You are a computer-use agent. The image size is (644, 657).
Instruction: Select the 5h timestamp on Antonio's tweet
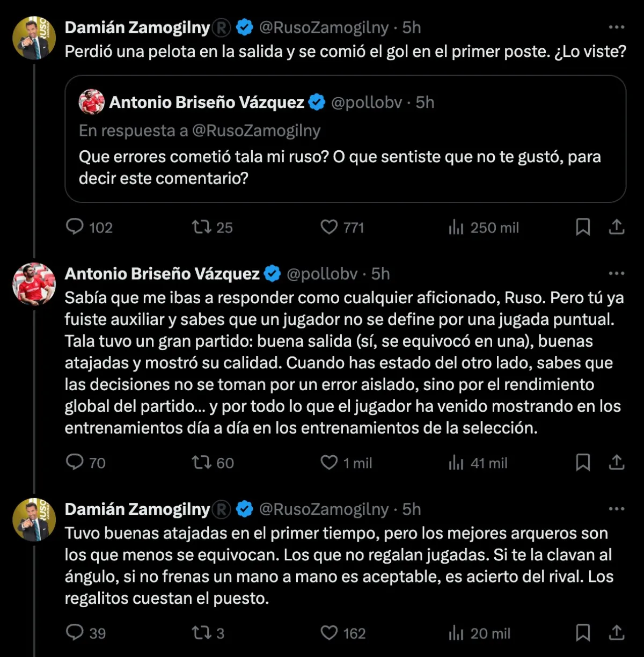pos(380,273)
